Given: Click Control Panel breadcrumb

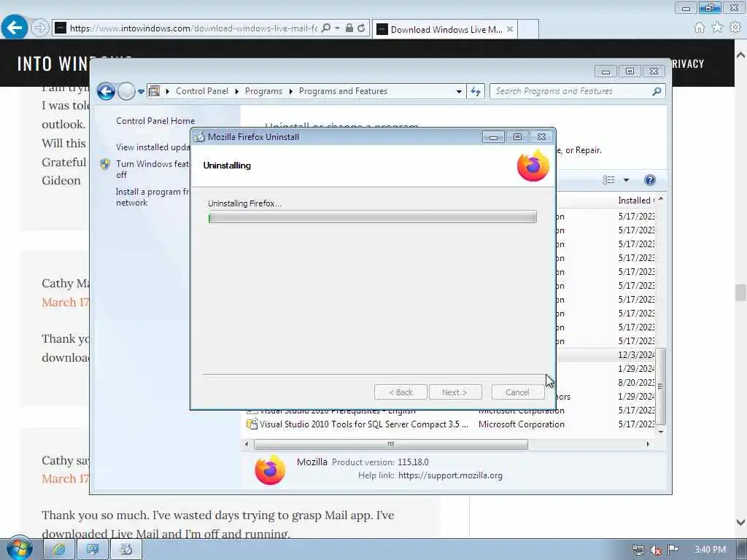Looking at the screenshot, I should click(x=201, y=91).
